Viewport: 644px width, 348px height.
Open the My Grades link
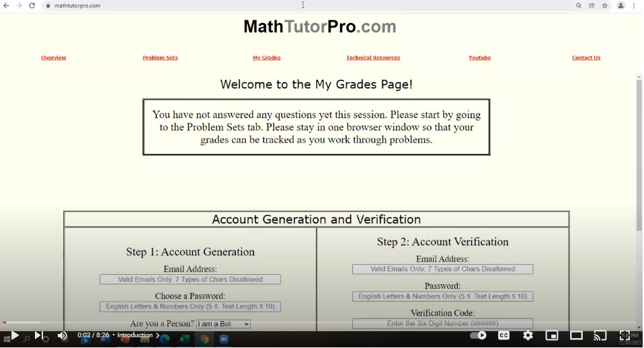tap(267, 58)
